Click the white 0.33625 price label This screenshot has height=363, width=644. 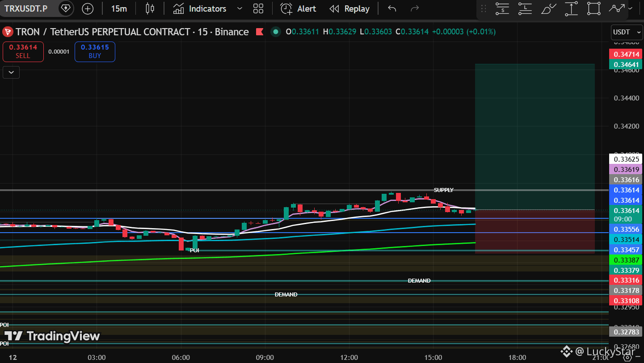pos(626,159)
